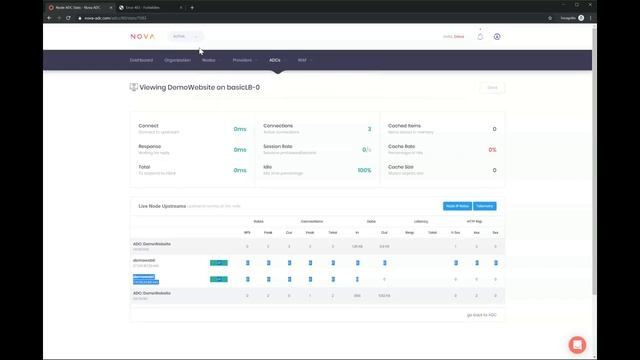Click the Connections count value 3

click(x=369, y=129)
